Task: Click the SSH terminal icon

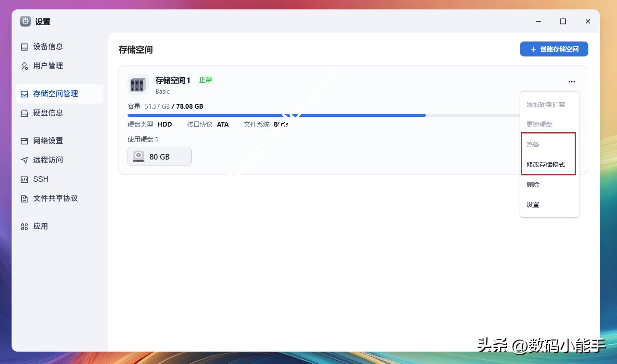Action: pos(24,180)
